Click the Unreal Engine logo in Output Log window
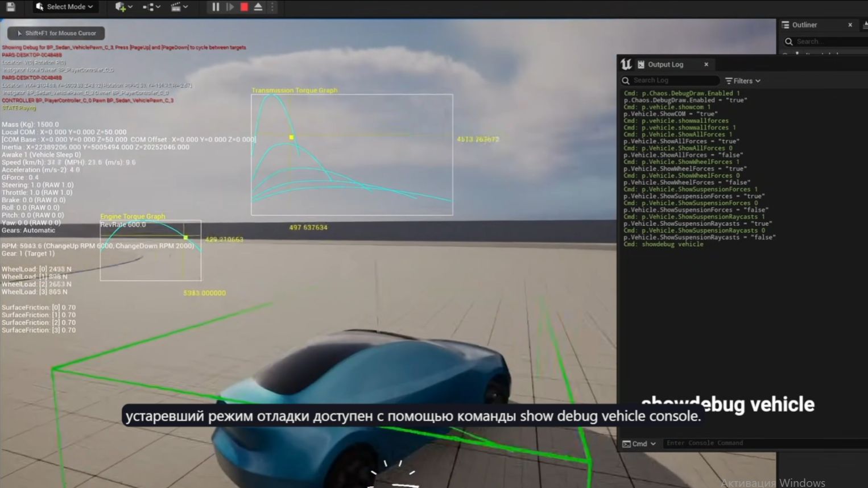 [626, 64]
